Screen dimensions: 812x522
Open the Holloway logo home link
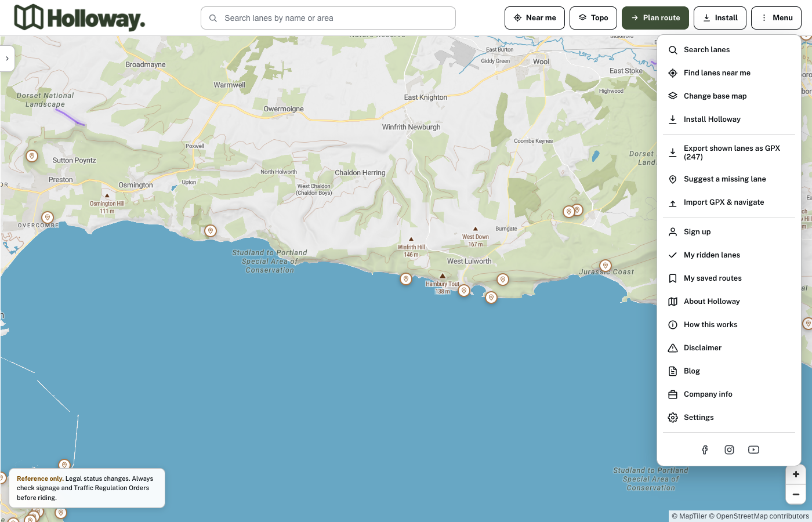[79, 18]
